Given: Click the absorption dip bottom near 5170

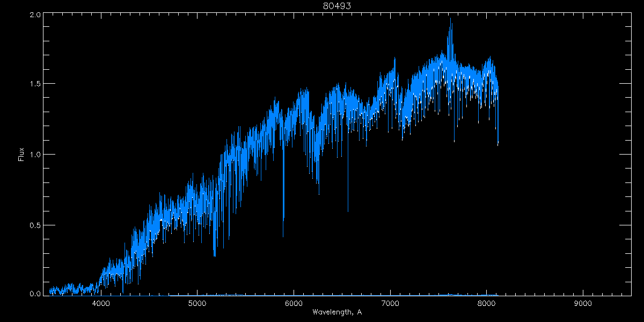Looking at the screenshot, I should [215, 255].
